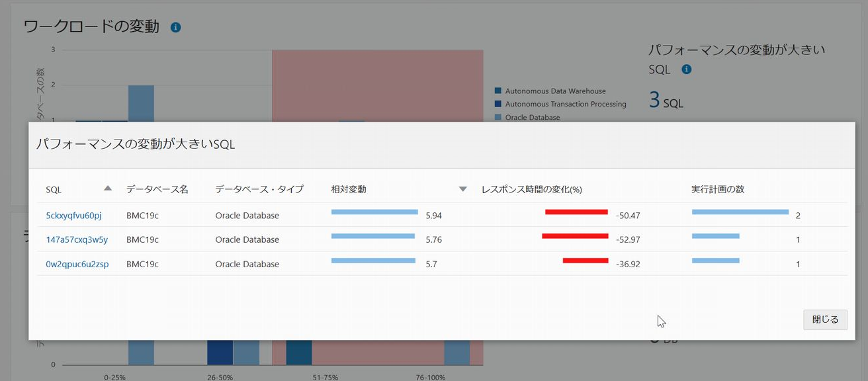Click the dialog title パフォーマンスの変動が大きいSQL
Viewport: 868px width, 381px height.
point(136,145)
